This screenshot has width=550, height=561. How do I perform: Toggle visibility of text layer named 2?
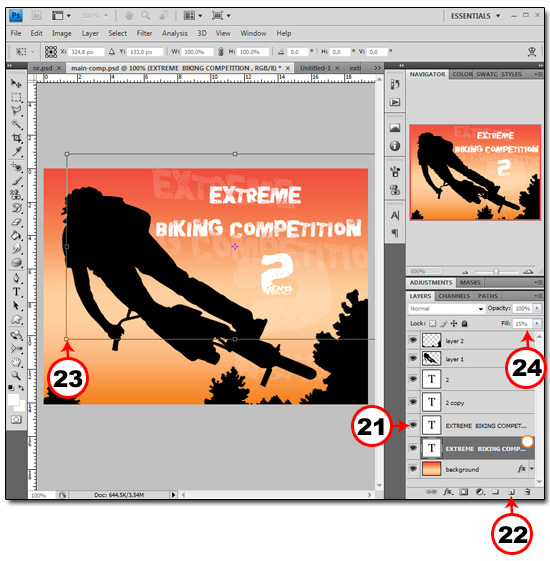[413, 379]
